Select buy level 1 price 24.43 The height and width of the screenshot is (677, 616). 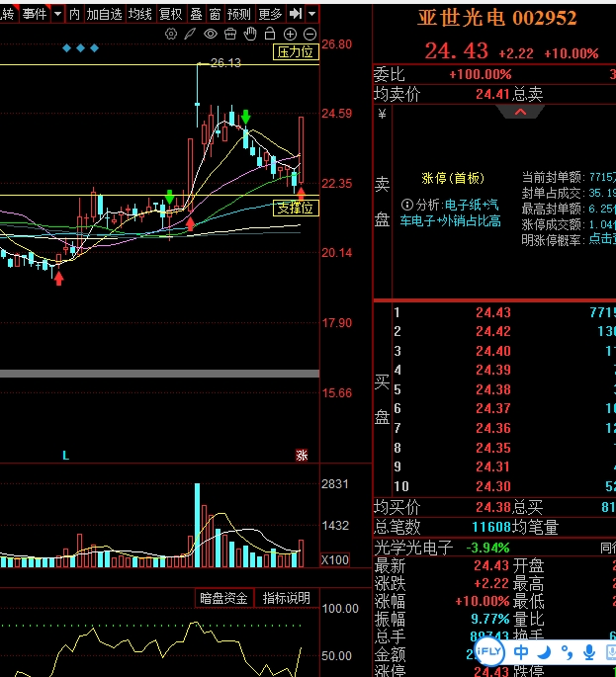(x=492, y=312)
